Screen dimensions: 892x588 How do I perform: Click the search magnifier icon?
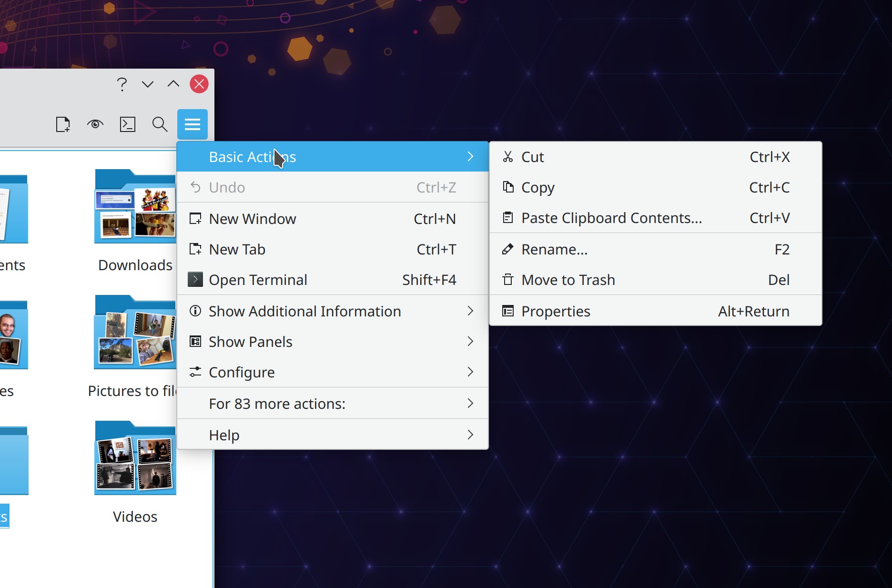point(160,124)
